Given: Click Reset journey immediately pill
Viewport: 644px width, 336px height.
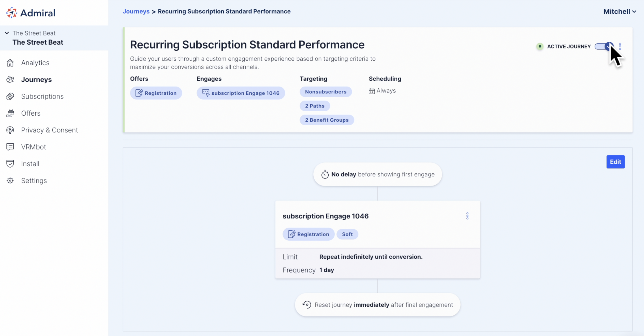Looking at the screenshot, I should (377, 305).
